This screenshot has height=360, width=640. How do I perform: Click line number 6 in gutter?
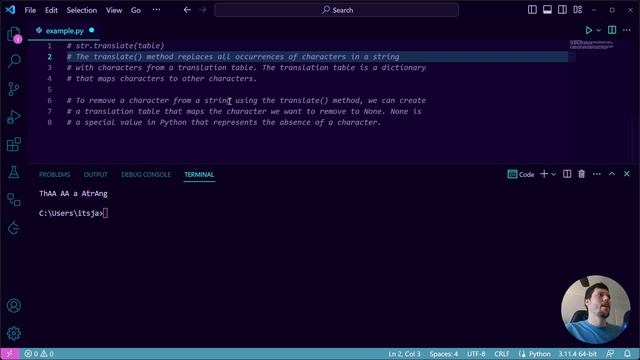pyautogui.click(x=49, y=100)
